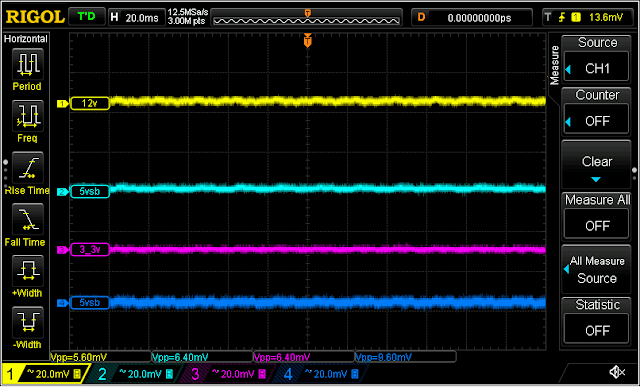Click the waveform memory overview bar

[x=307, y=19]
